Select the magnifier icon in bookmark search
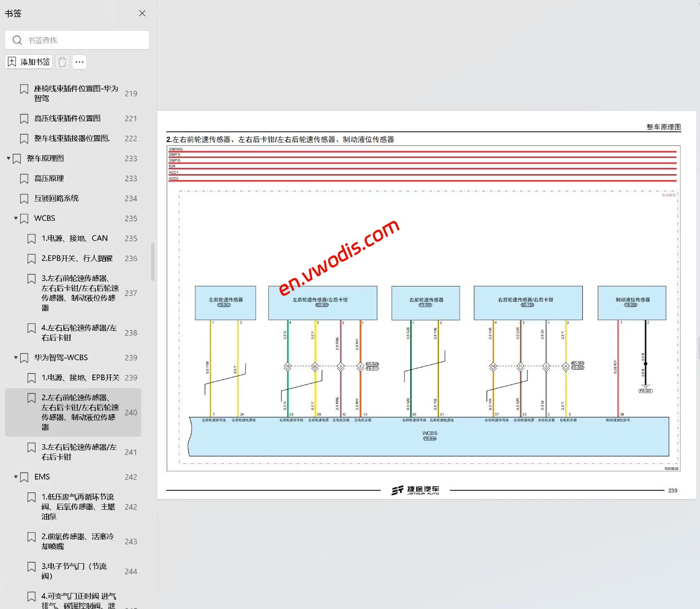 17,40
